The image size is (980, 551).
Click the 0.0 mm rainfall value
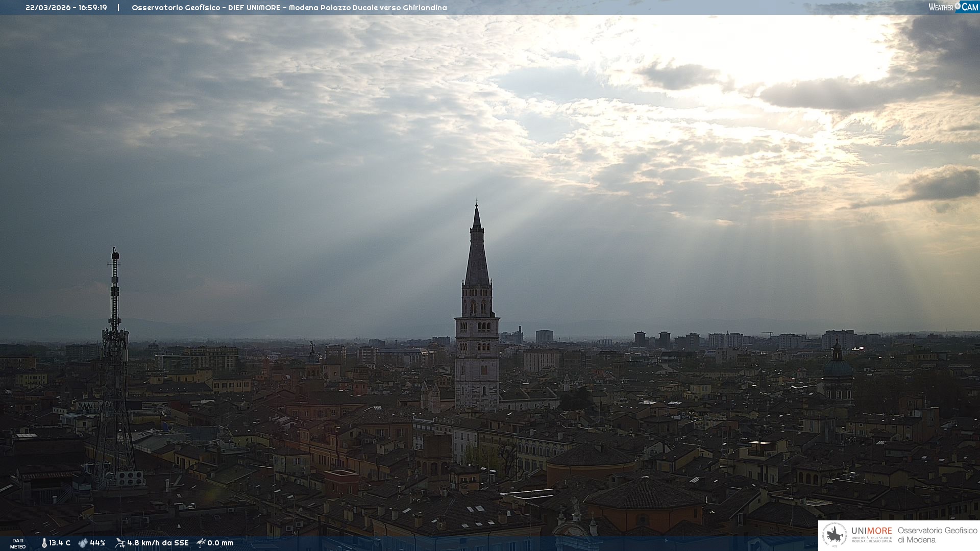tap(220, 543)
